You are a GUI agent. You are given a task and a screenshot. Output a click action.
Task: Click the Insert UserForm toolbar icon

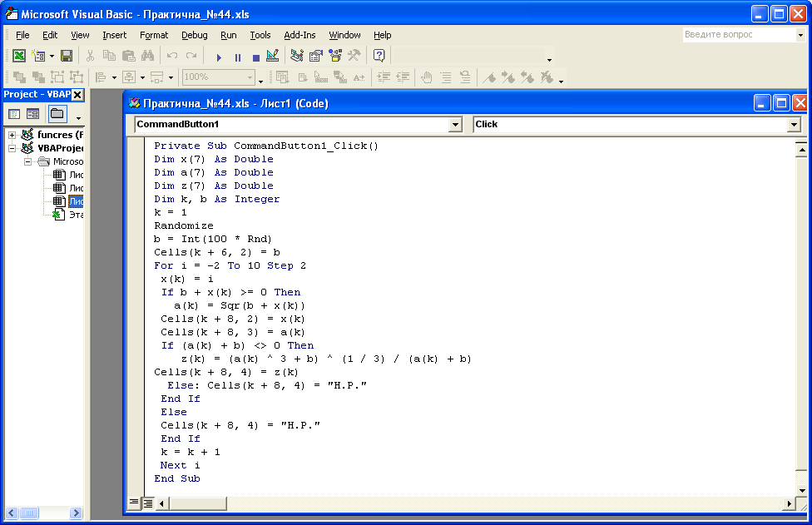pos(39,56)
